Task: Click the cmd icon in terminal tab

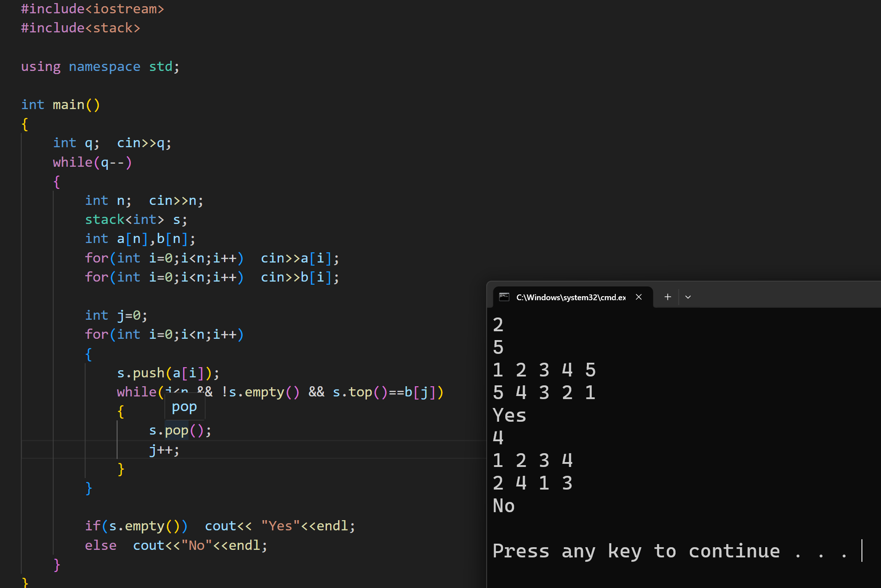Action: (x=504, y=297)
